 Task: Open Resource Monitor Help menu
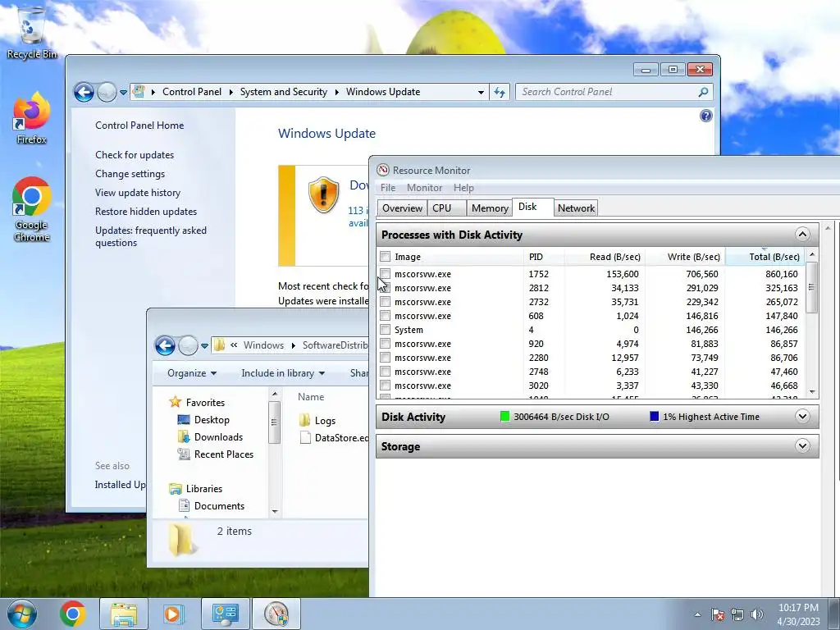pyautogui.click(x=463, y=188)
